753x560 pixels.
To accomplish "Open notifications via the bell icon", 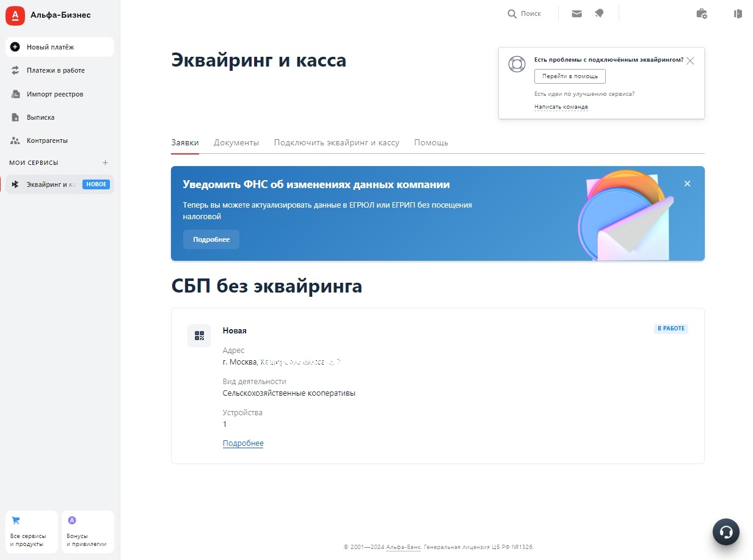I will (x=599, y=13).
